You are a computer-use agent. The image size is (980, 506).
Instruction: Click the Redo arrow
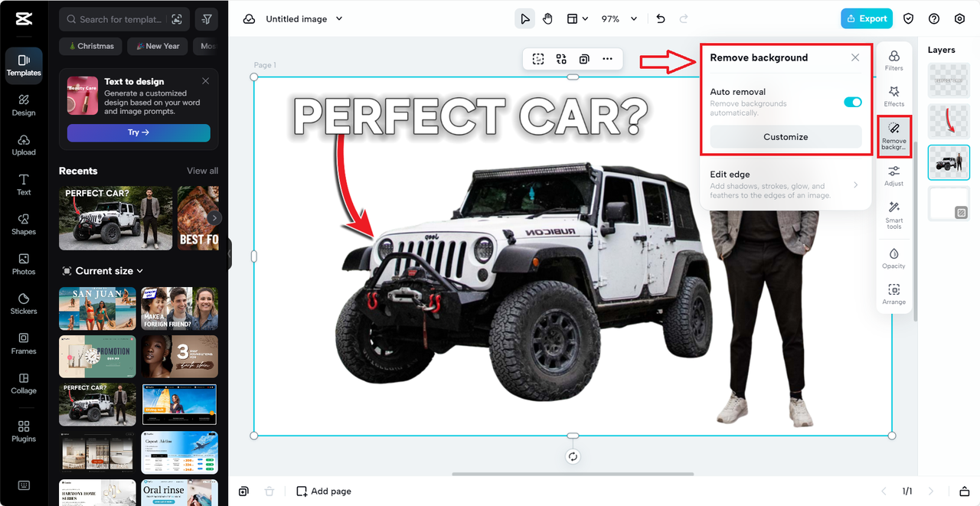pos(684,19)
